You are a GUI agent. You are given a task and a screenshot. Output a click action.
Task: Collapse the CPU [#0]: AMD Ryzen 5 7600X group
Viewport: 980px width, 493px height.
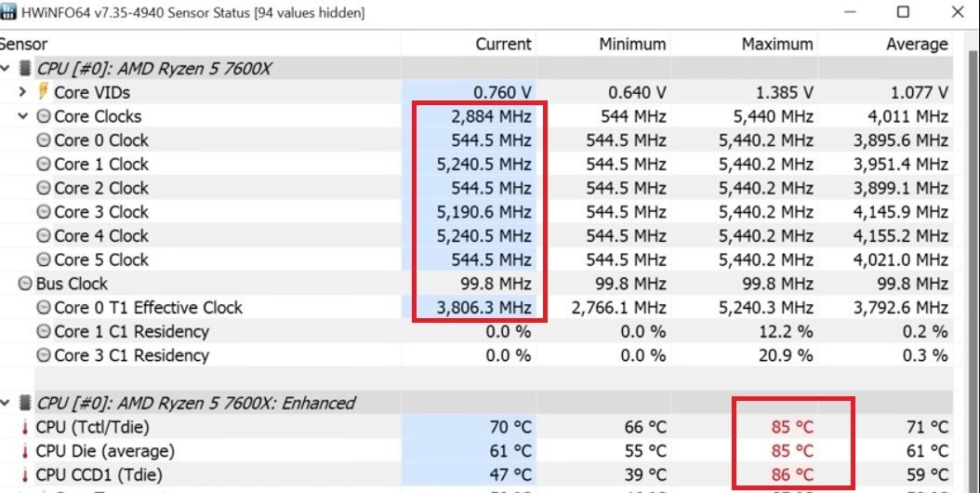point(6,68)
